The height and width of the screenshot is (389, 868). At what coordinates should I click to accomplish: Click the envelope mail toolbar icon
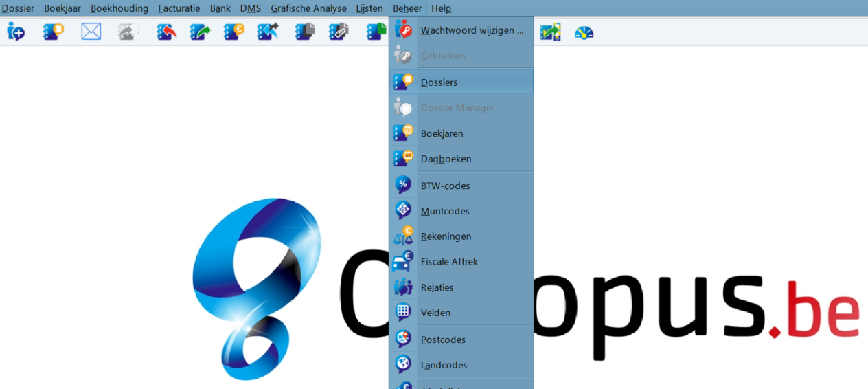click(91, 32)
